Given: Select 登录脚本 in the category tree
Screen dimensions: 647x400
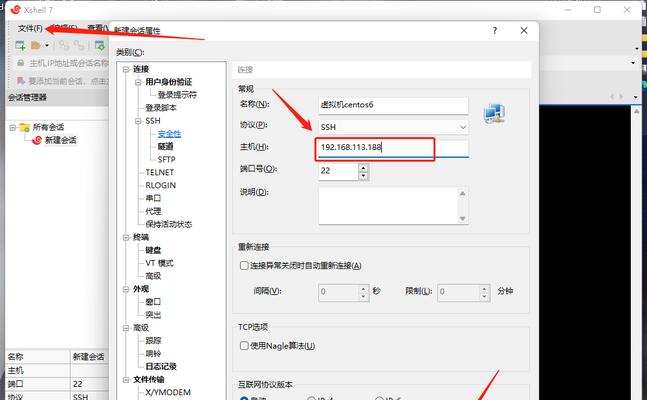Looking at the screenshot, I should coord(161,108).
